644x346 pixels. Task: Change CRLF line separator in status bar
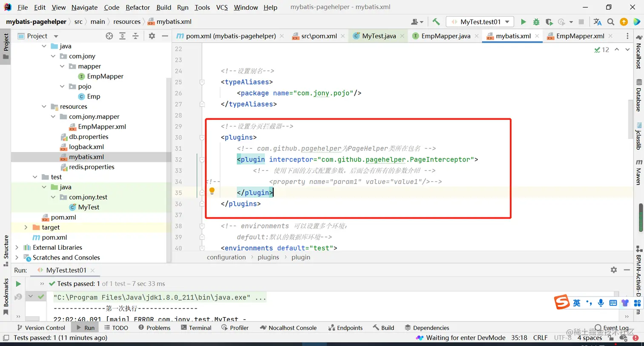point(540,337)
